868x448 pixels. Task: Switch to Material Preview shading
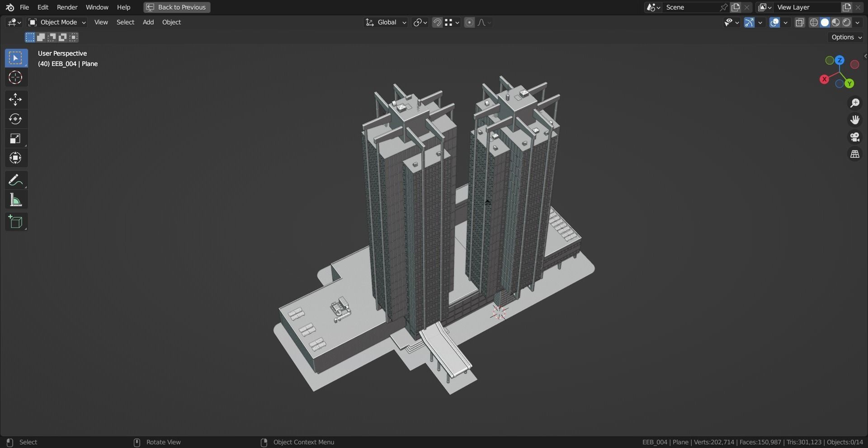pyautogui.click(x=836, y=22)
